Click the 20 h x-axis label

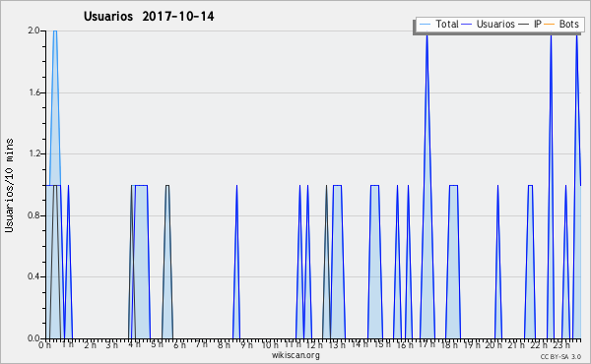493,344
